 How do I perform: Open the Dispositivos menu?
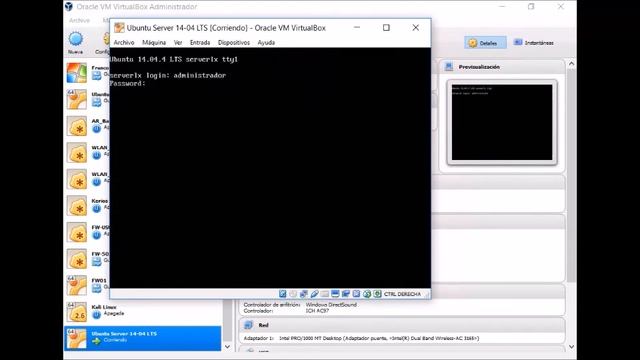click(233, 42)
